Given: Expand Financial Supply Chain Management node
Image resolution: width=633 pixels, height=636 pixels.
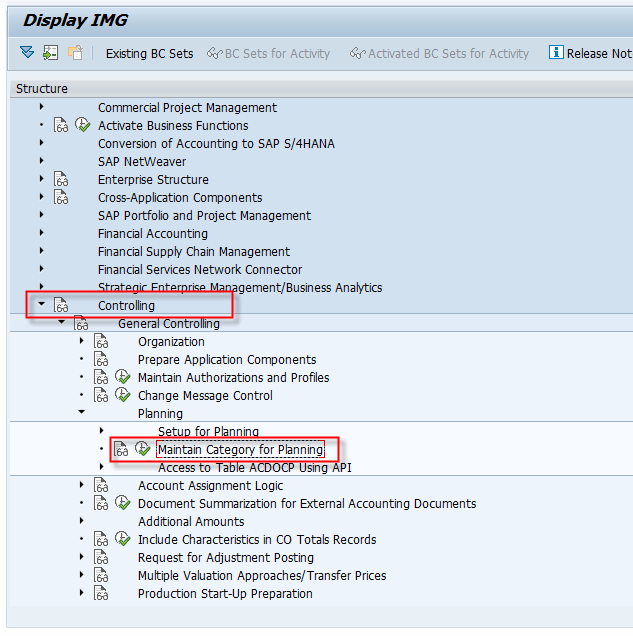Looking at the screenshot, I should tap(41, 251).
